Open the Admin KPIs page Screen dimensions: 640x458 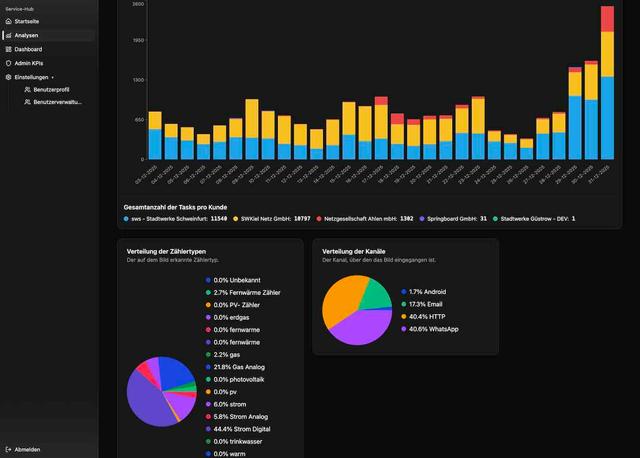click(x=29, y=63)
